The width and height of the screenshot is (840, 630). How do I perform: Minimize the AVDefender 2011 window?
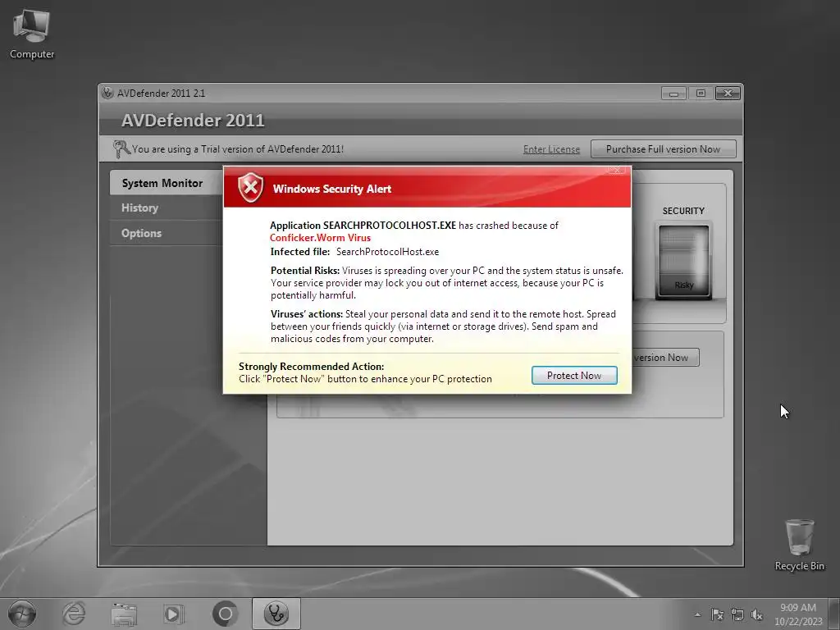click(673, 94)
